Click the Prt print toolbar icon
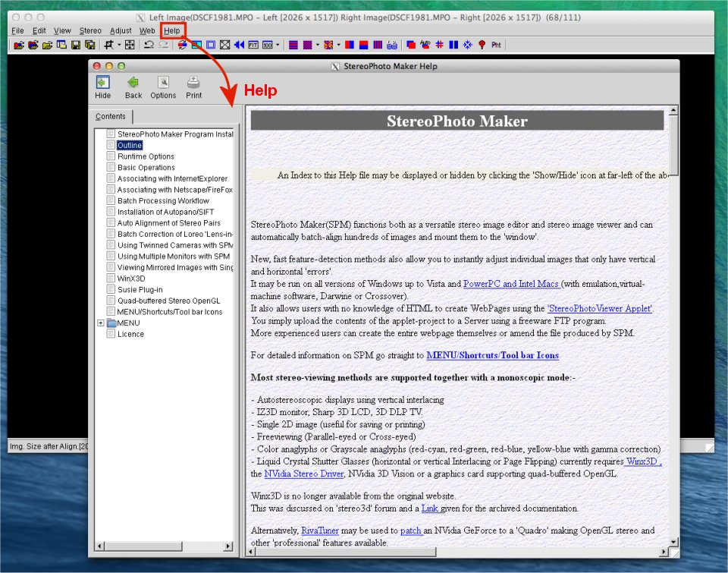 [496, 45]
